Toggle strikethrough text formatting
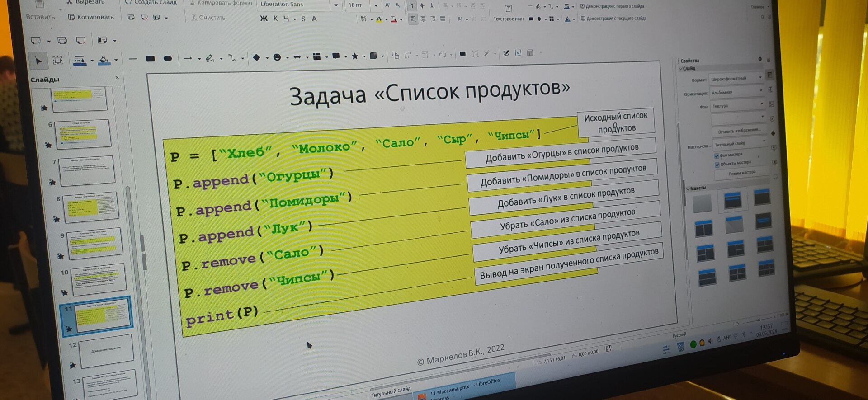 point(303,19)
